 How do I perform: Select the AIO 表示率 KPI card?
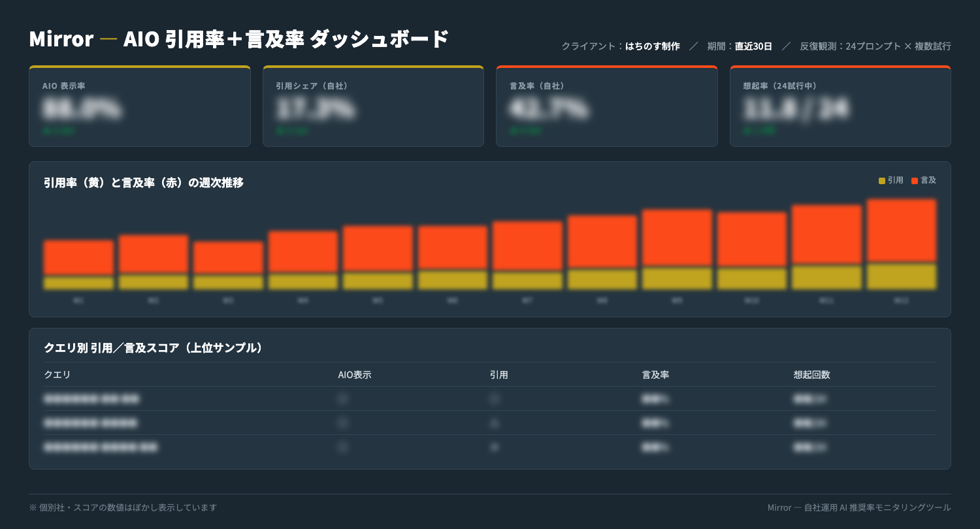140,106
